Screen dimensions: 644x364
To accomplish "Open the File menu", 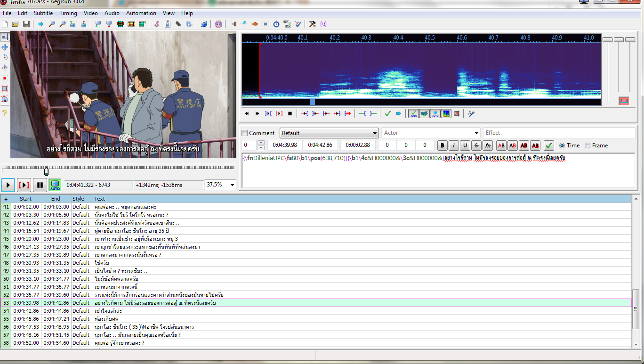I will [x=7, y=13].
